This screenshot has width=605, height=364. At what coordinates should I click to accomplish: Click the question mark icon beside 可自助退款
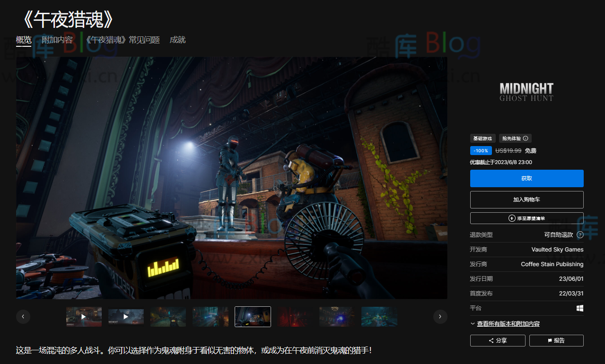tap(580, 234)
